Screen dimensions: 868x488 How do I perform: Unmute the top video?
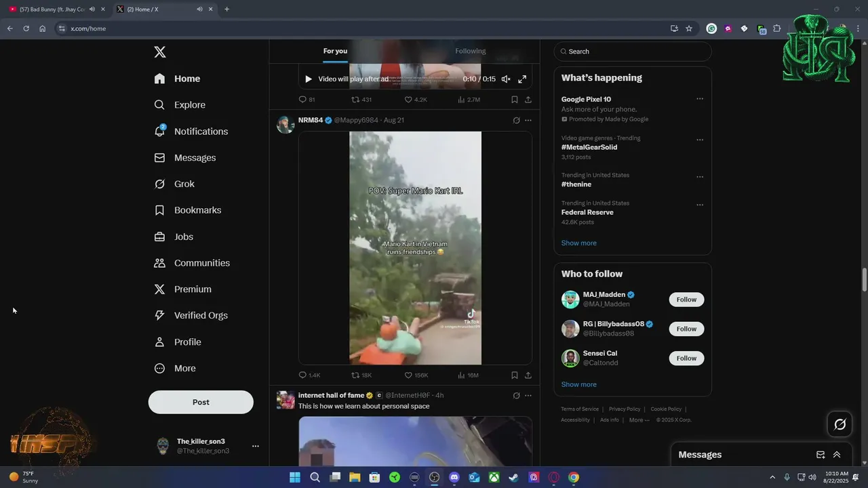coord(506,79)
